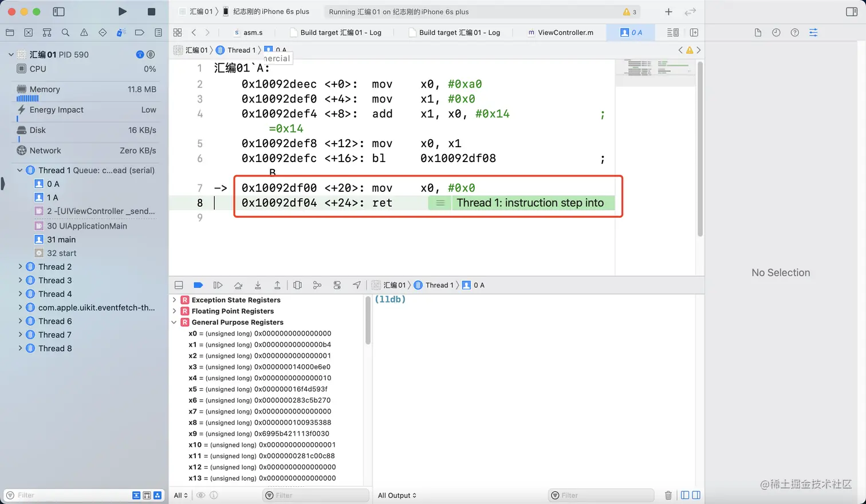
Task: Expand Thread 8
Action: pos(20,348)
